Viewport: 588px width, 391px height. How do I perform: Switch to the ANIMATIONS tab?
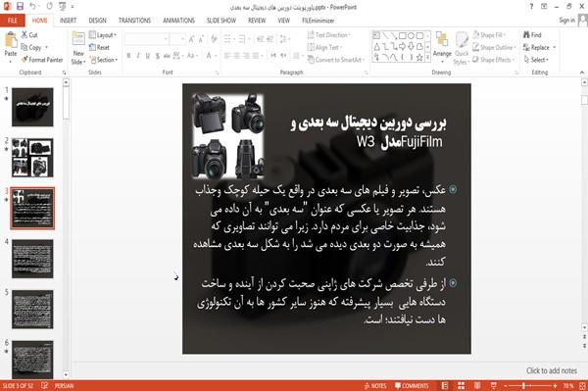coord(178,21)
